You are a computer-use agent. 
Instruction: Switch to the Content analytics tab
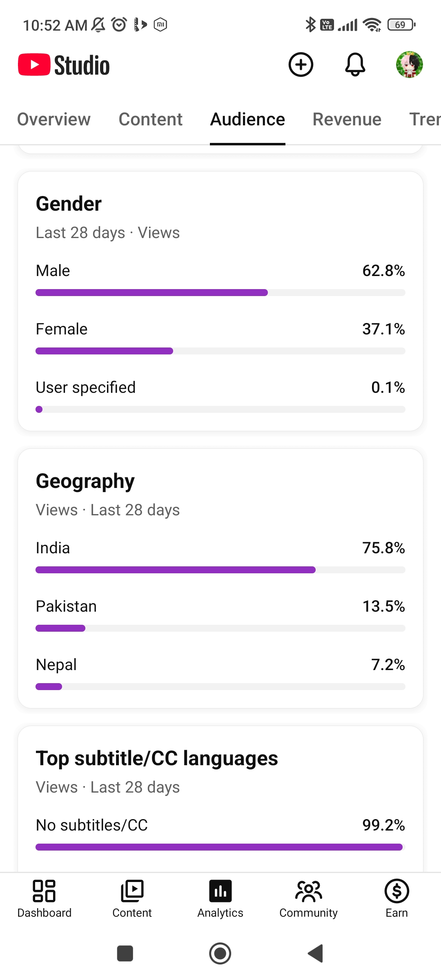151,119
